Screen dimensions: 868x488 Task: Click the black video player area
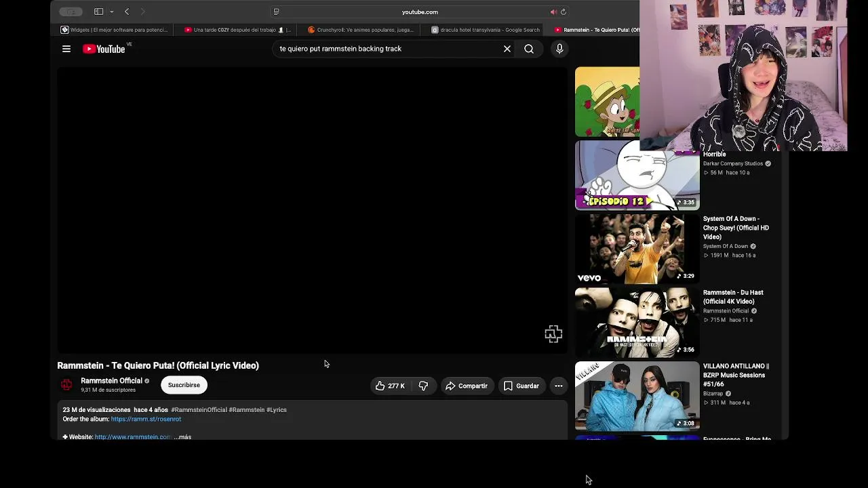tap(312, 210)
